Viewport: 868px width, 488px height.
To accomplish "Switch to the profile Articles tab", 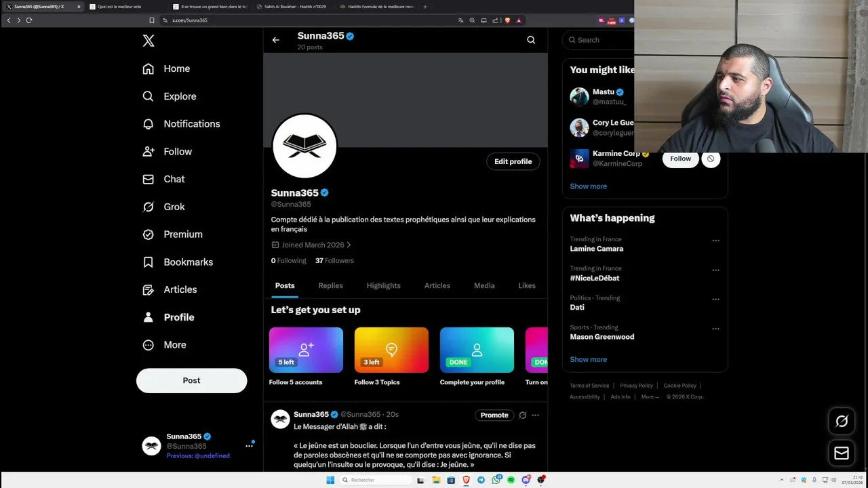I will pyautogui.click(x=437, y=286).
